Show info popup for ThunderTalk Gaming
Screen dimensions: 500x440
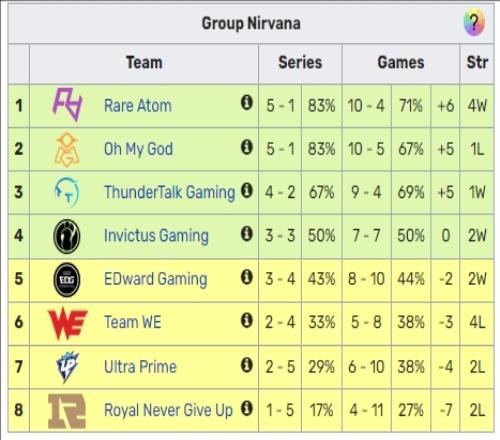(x=247, y=190)
